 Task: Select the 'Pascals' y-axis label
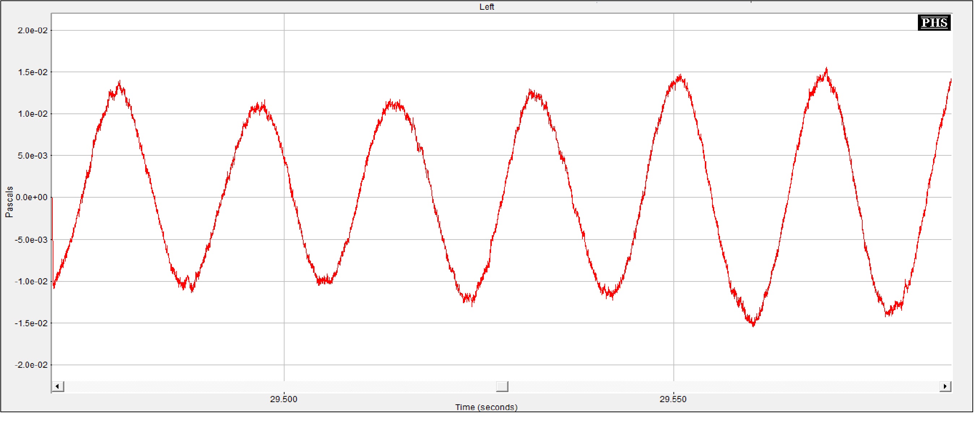pos(9,203)
